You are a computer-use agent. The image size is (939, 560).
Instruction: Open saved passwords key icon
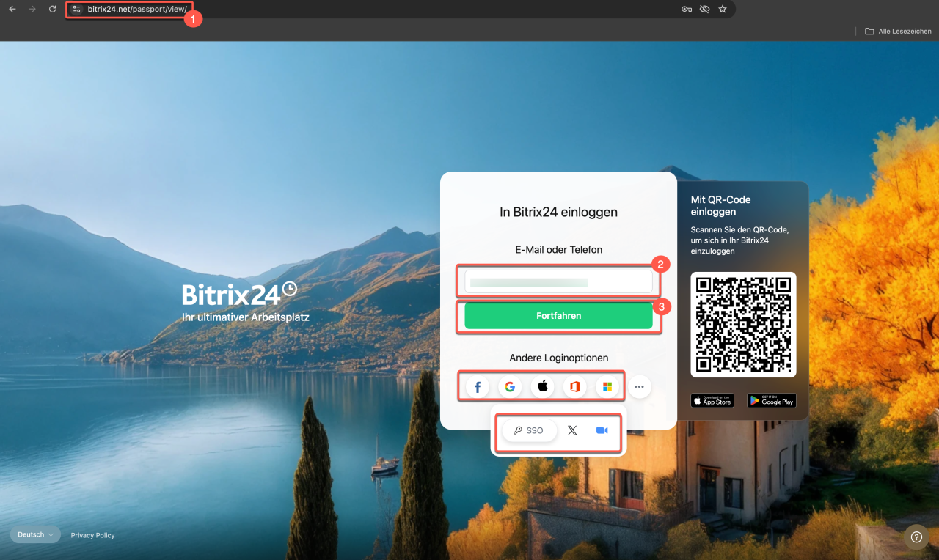coord(687,9)
